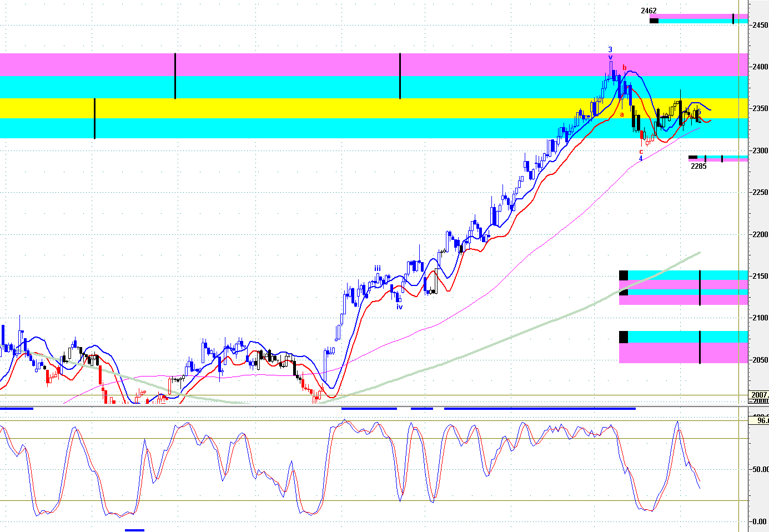Viewport: 769px width, 532px height.
Task: Click the blue iv wave label
Action: coord(399,307)
